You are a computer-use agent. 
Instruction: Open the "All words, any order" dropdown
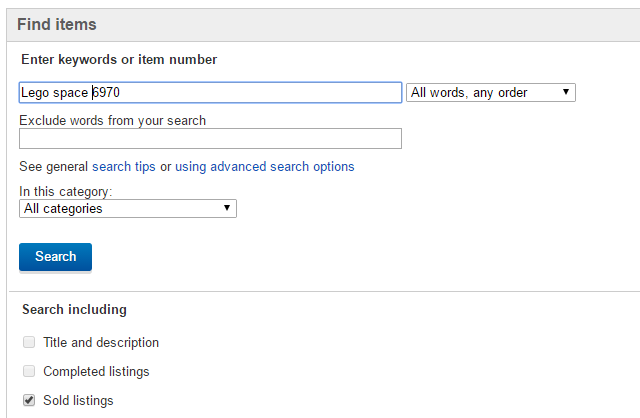point(490,93)
